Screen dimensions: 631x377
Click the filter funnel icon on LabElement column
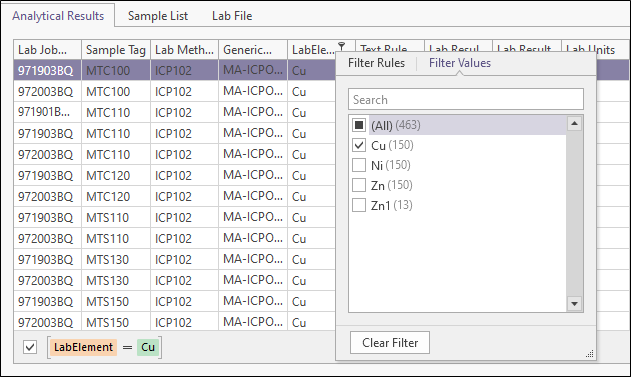[342, 46]
